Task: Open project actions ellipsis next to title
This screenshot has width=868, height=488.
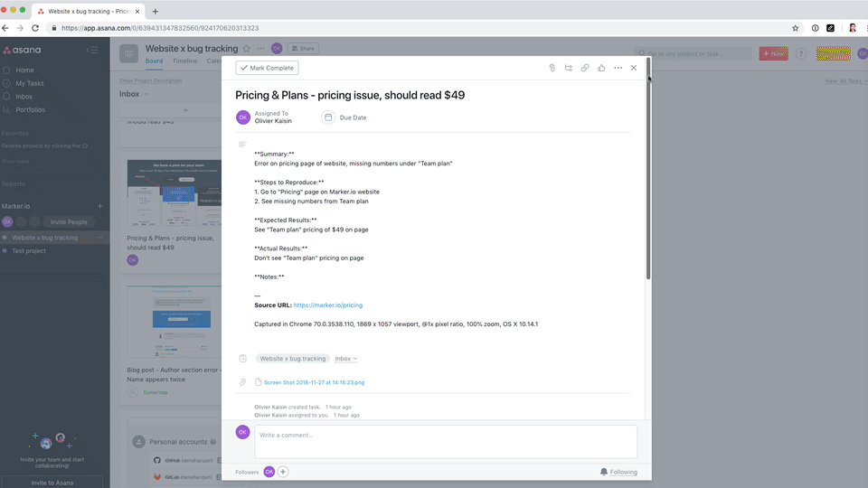Action: (x=260, y=49)
